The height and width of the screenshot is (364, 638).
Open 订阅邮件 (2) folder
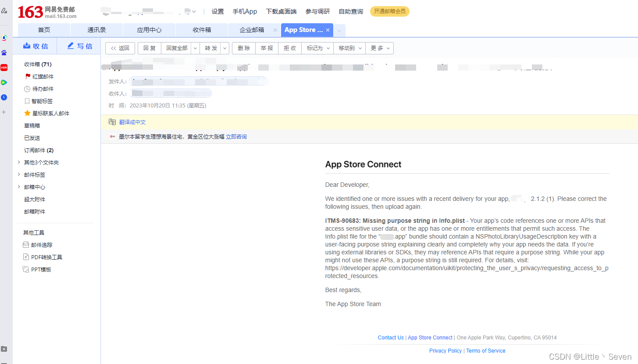coord(39,150)
